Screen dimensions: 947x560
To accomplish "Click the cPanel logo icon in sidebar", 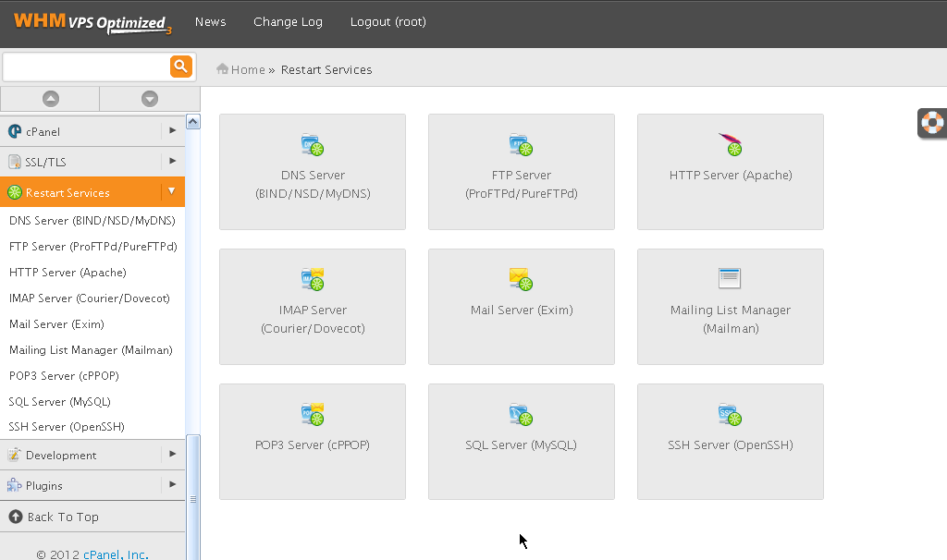I will [15, 131].
